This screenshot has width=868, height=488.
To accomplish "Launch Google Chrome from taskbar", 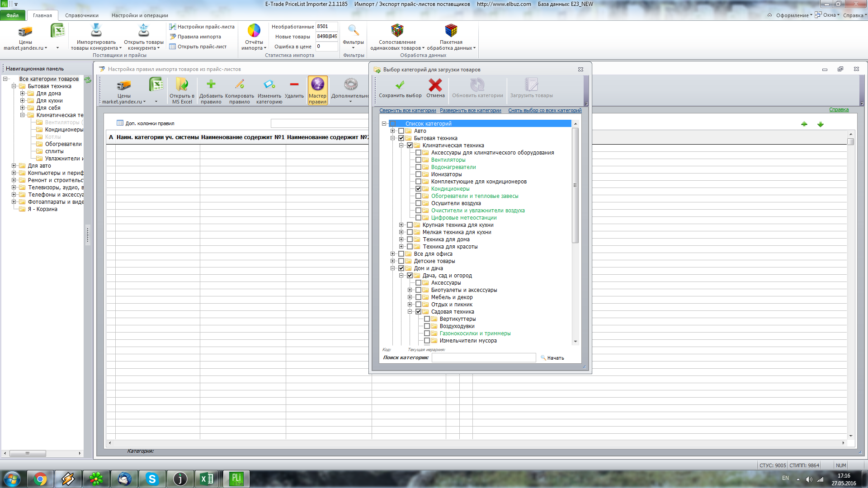I will click(x=40, y=479).
